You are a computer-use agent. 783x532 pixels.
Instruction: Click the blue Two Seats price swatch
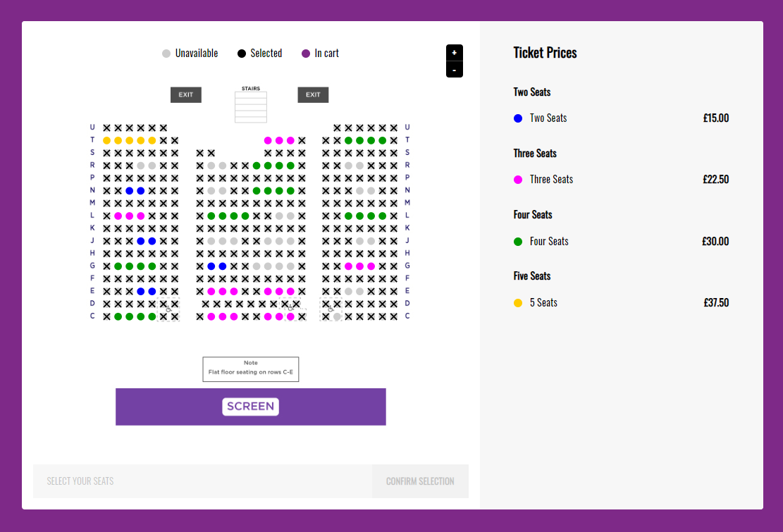(x=518, y=118)
